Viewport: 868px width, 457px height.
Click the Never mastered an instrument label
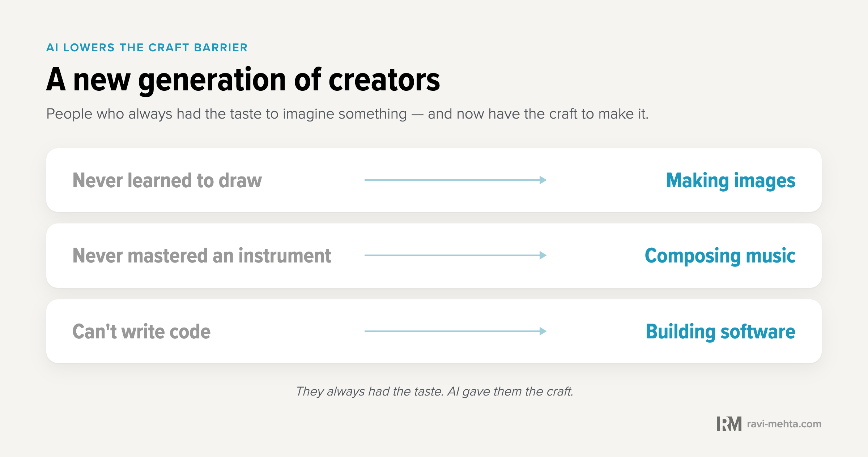pos(202,256)
